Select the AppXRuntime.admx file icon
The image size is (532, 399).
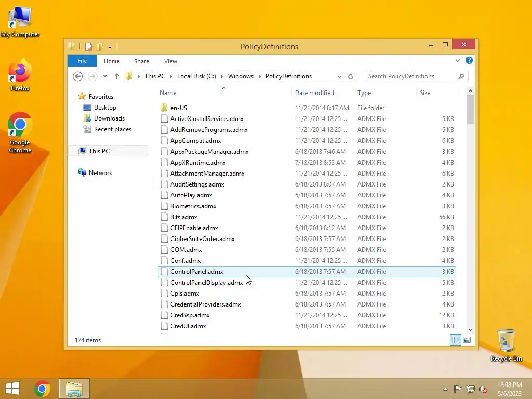(164, 163)
